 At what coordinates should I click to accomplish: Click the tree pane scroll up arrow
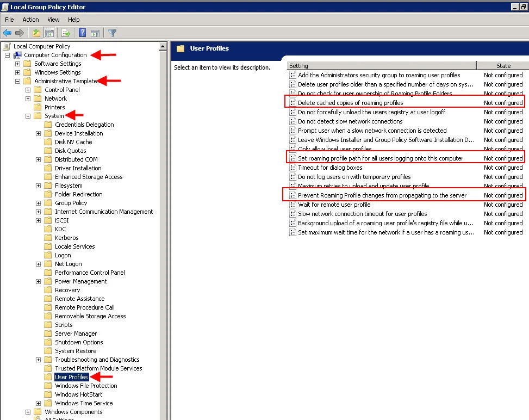[163, 46]
